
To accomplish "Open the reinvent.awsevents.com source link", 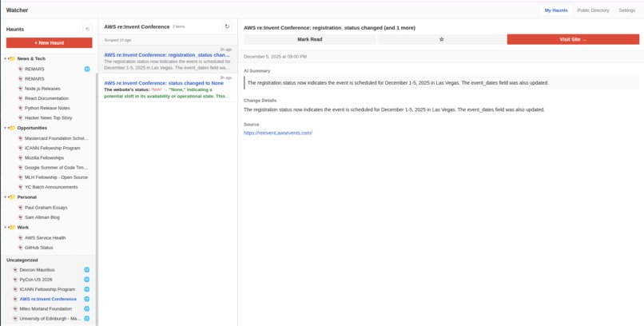I will click(x=278, y=133).
